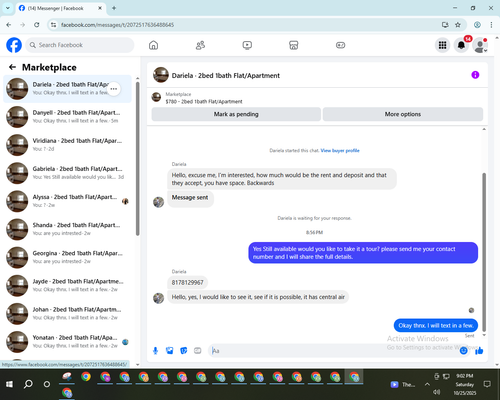Open the Georgina conversation
Image resolution: width=500 pixels, height=400 pixels.
(x=68, y=257)
